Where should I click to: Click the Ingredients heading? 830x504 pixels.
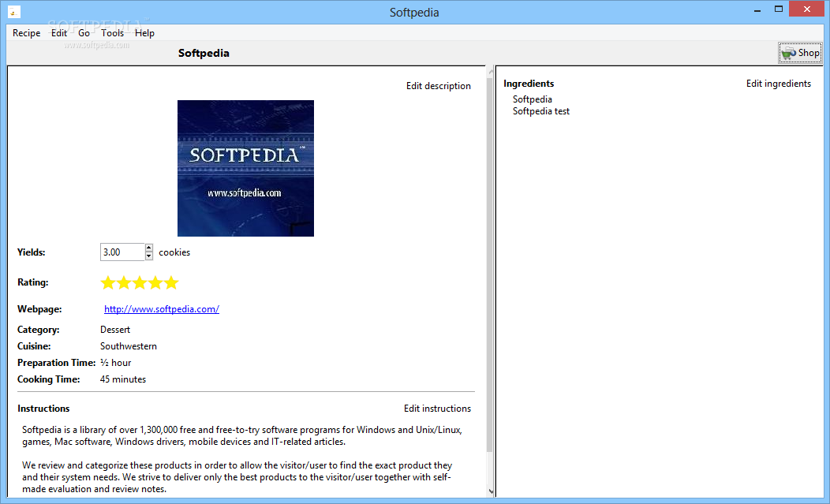pos(529,84)
